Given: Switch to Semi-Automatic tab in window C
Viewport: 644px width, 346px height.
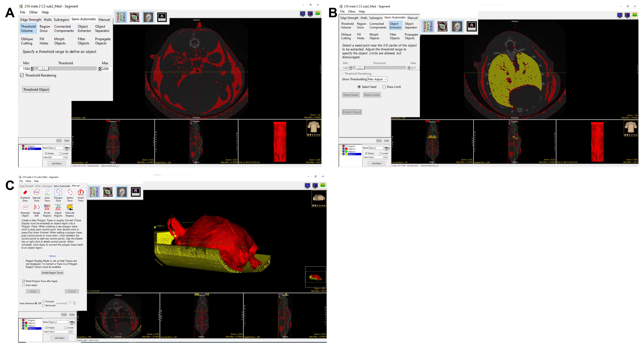Looking at the screenshot, I should (62, 186).
